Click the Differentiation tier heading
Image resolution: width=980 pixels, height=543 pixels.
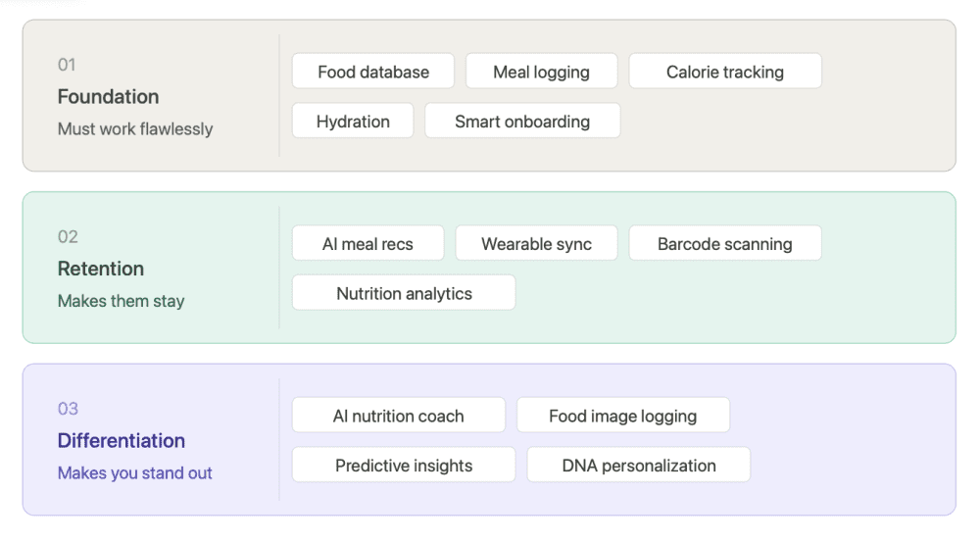[122, 441]
